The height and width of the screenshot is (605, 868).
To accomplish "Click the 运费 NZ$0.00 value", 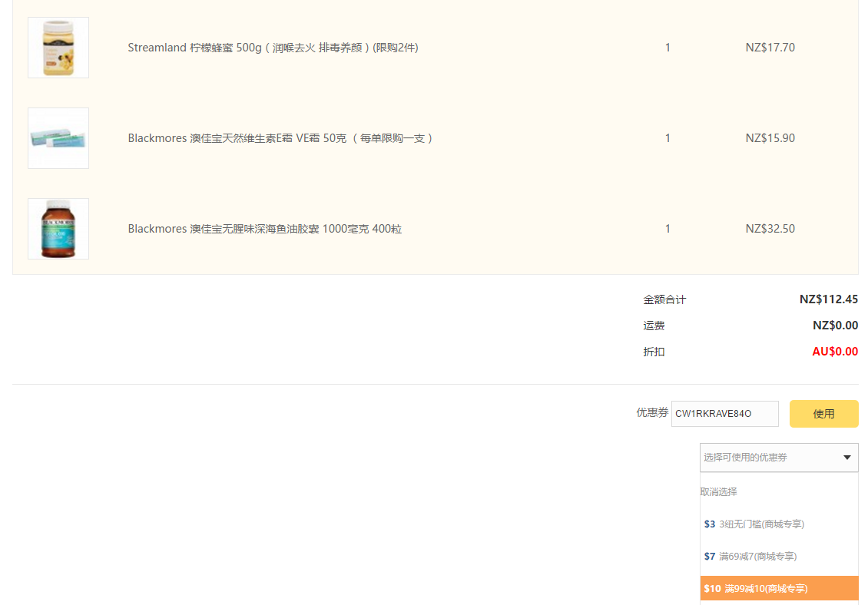I will [x=835, y=326].
